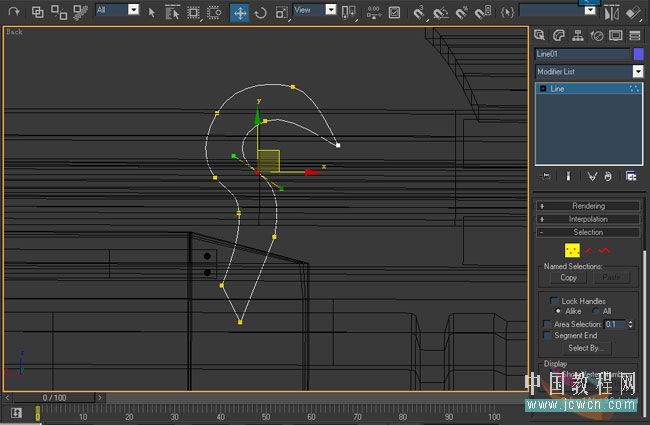The height and width of the screenshot is (425, 650).
Task: Select the Vertex sub-object level icon
Action: [572, 250]
